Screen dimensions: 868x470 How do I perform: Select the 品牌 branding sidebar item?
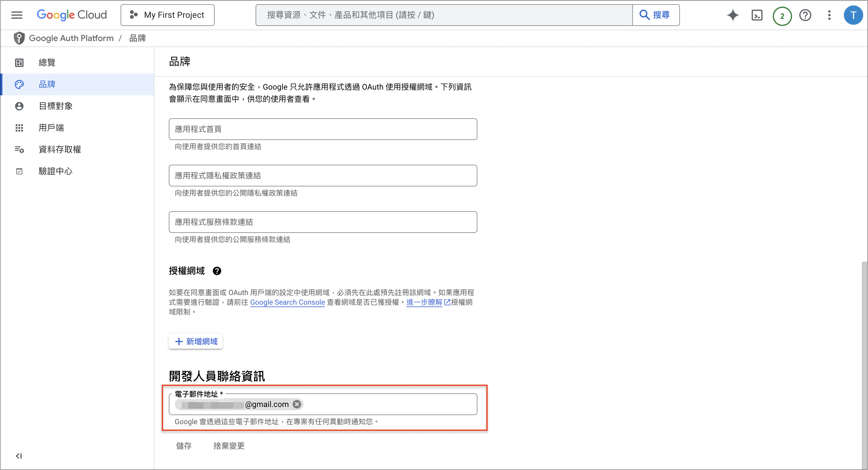(x=77, y=84)
